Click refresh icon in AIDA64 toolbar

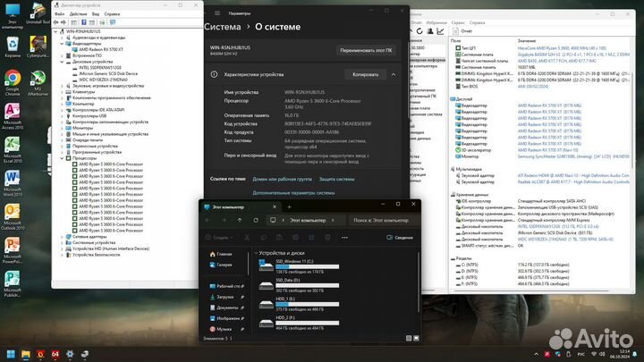pyautogui.click(x=419, y=31)
